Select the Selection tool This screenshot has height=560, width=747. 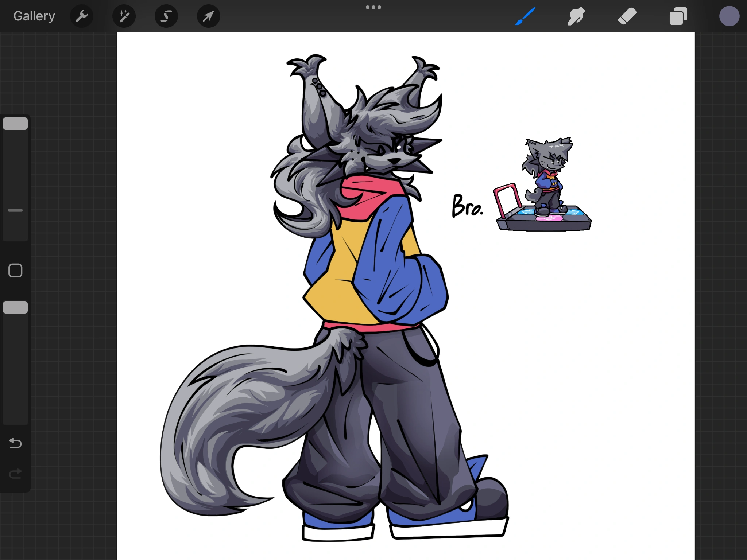point(166,16)
